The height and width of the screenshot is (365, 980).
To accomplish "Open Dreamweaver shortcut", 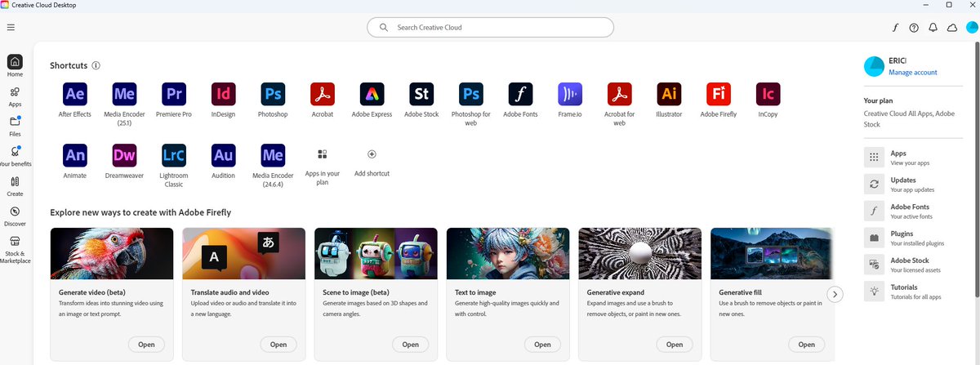I will (x=125, y=154).
